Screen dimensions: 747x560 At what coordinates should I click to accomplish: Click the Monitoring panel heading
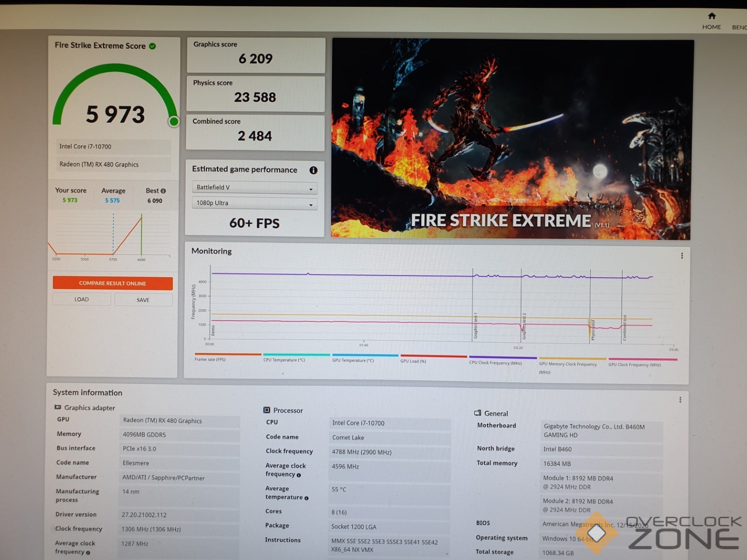[x=212, y=251]
